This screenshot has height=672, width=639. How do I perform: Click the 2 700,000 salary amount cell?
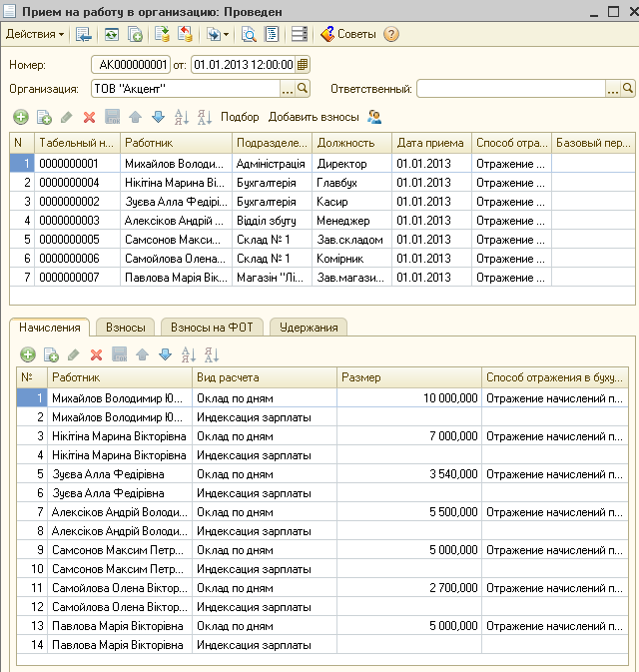click(x=408, y=588)
